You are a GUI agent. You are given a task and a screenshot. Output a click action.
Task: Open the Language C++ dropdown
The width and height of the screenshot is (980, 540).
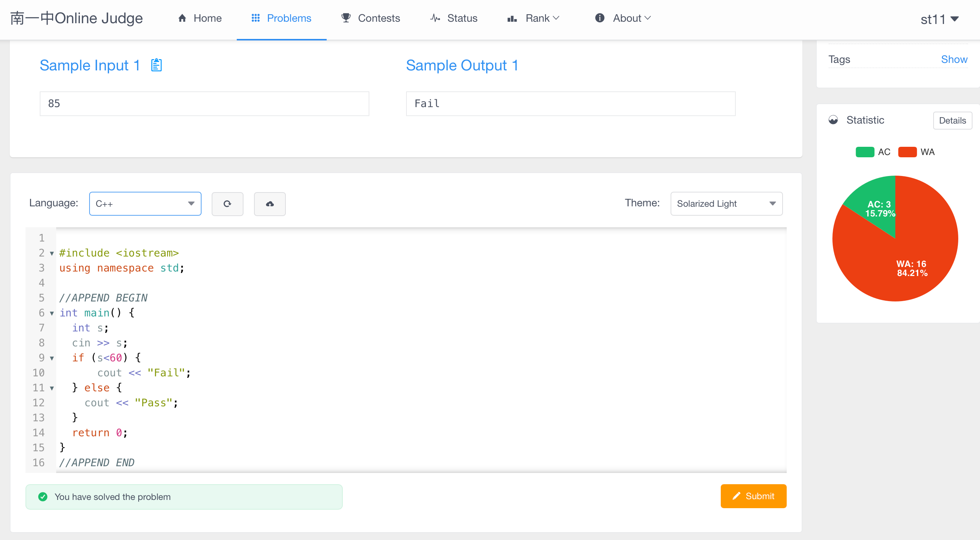(145, 204)
